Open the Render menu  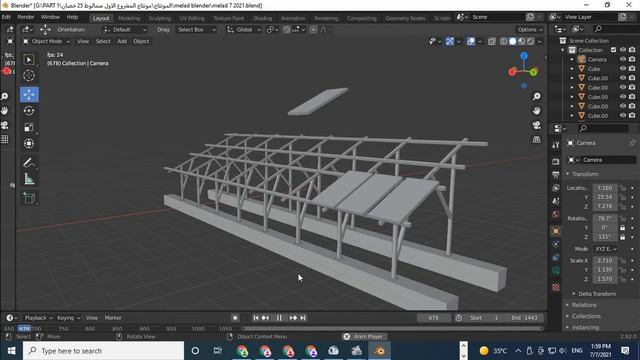26,17
